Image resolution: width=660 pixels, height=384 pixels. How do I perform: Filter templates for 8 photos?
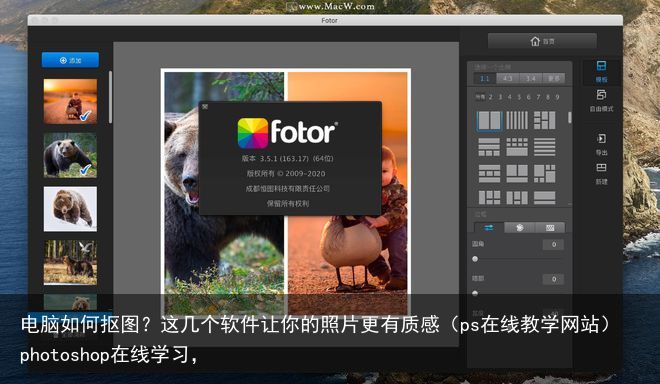click(548, 97)
